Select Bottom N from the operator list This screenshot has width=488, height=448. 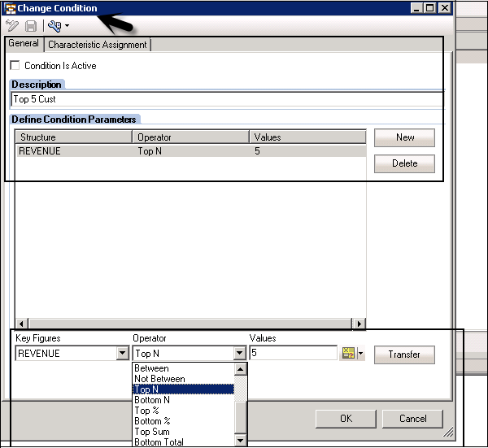pos(152,400)
